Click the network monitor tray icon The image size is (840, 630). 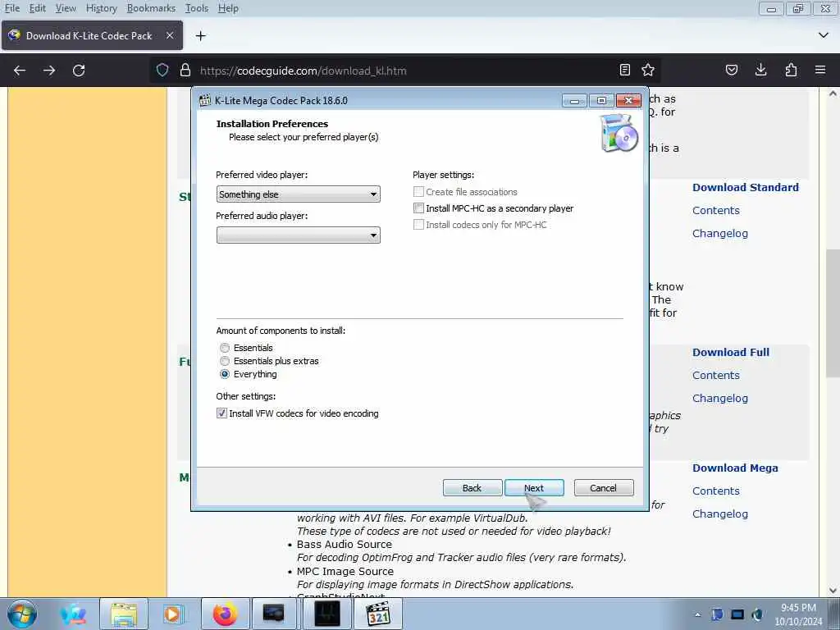coord(737,614)
